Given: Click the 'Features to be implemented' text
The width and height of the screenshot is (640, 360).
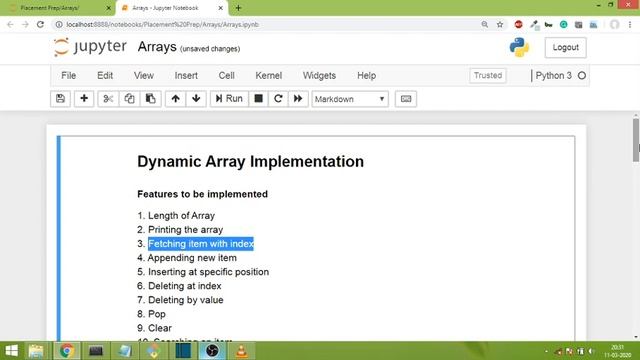Looking at the screenshot, I should tap(202, 194).
